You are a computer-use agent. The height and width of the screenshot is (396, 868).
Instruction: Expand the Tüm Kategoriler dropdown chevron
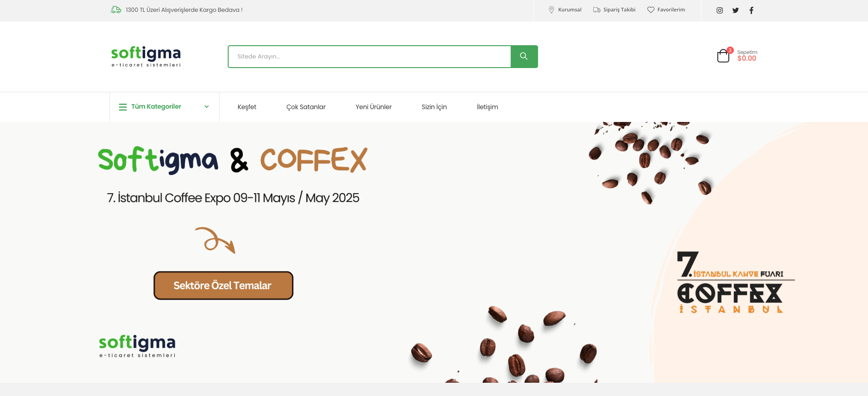[x=207, y=107]
